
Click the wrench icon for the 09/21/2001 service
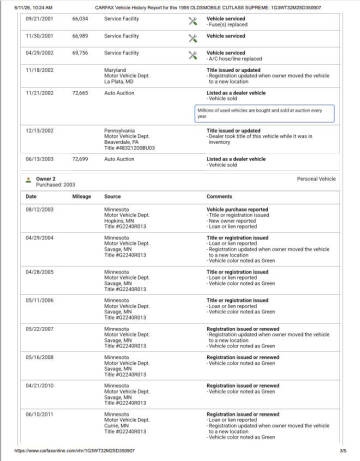coord(193,21)
